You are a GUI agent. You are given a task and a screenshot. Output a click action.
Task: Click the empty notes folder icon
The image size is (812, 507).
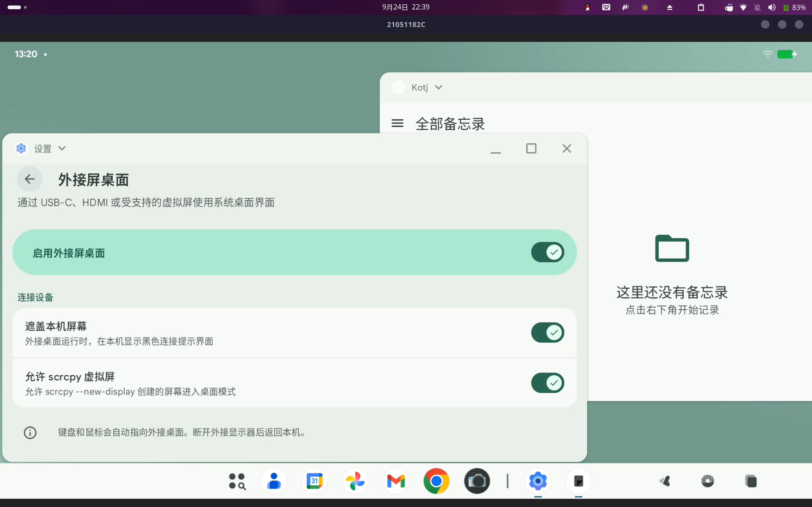click(x=672, y=248)
